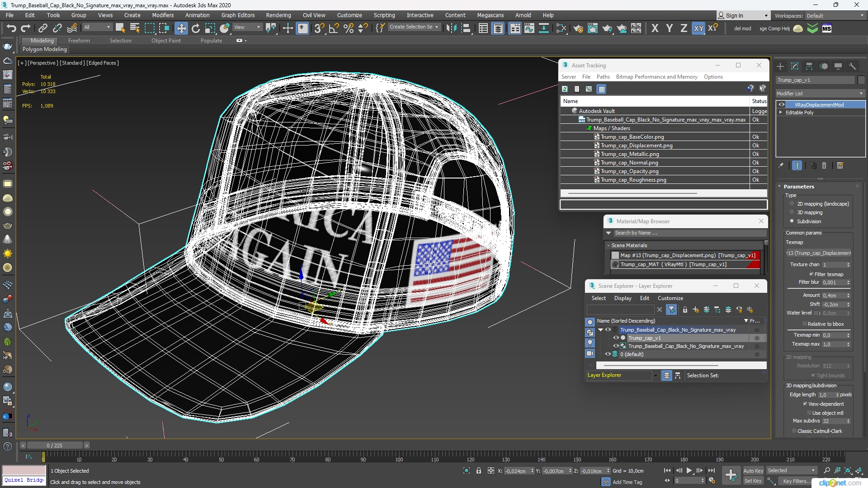Toggle the 3D Snaps icon
868x488 pixels.
319,28
